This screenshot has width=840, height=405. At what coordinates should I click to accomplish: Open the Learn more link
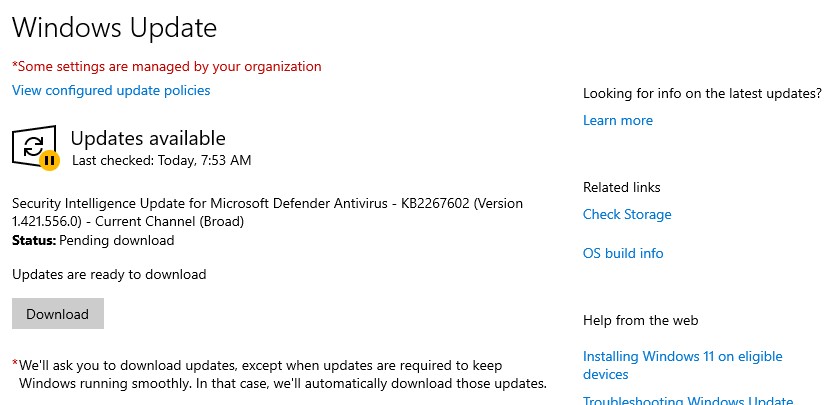point(618,120)
